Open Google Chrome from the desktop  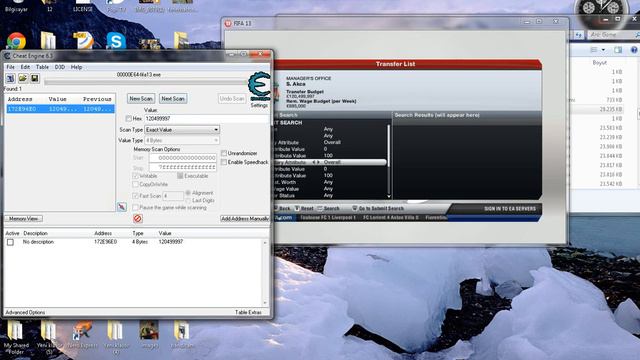point(16,41)
